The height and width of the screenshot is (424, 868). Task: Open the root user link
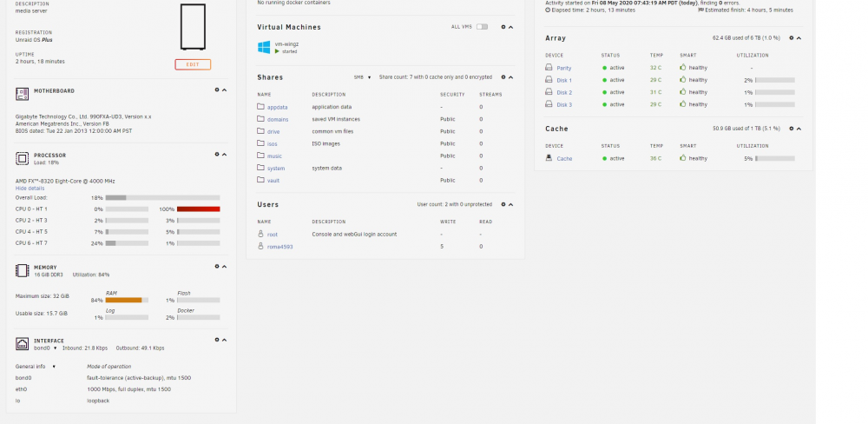click(273, 235)
